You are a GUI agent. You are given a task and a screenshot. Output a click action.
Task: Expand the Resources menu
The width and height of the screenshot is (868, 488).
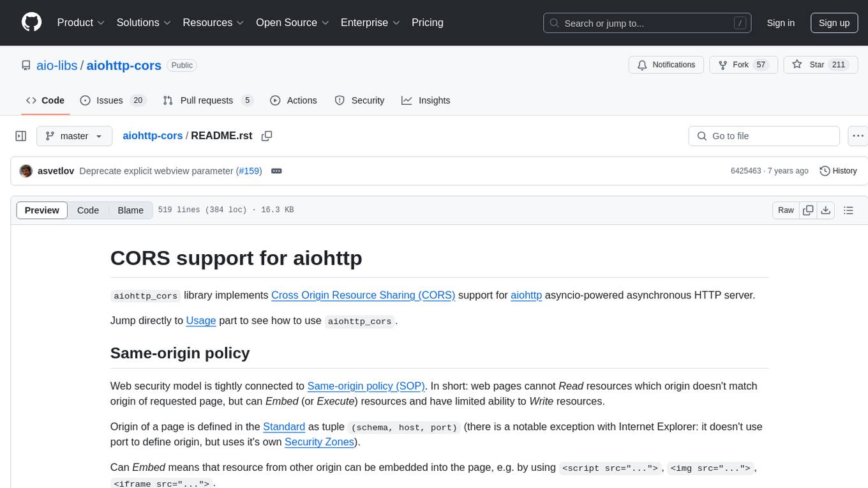pyautogui.click(x=213, y=22)
